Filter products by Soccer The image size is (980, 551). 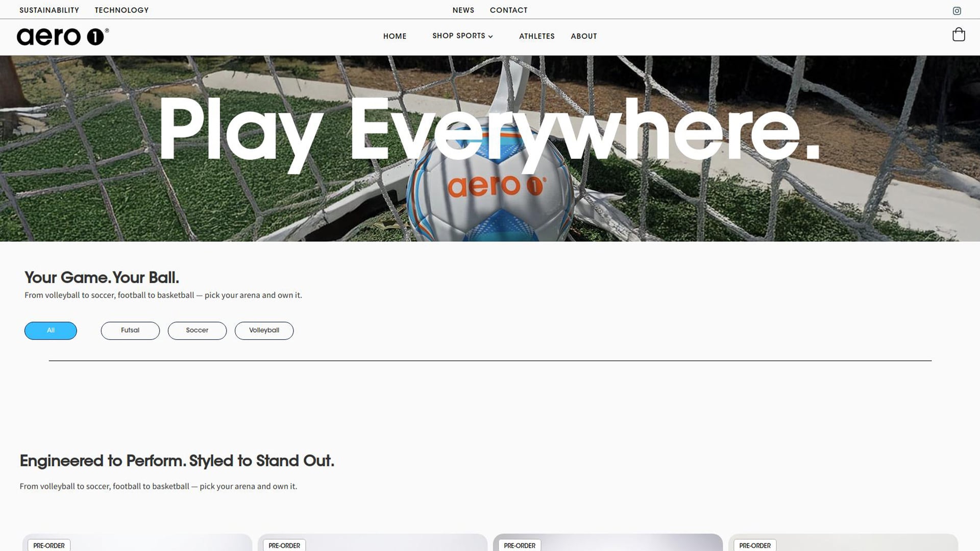[197, 331]
